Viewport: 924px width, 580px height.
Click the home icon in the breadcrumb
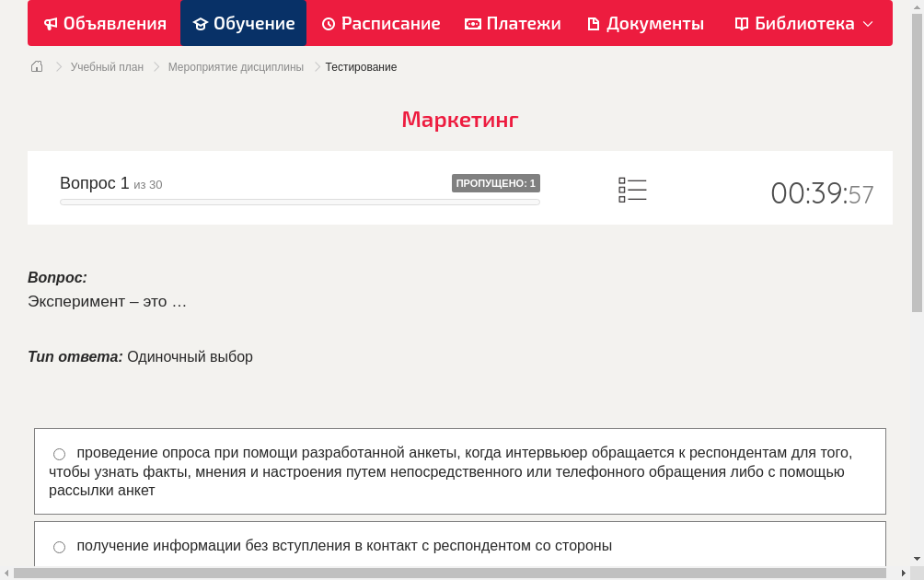(36, 66)
